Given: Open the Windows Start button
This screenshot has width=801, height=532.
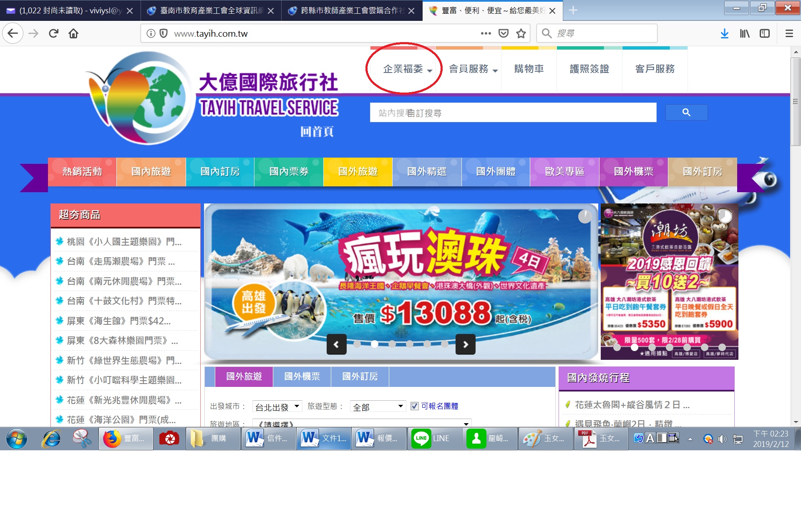Looking at the screenshot, I should click(17, 439).
